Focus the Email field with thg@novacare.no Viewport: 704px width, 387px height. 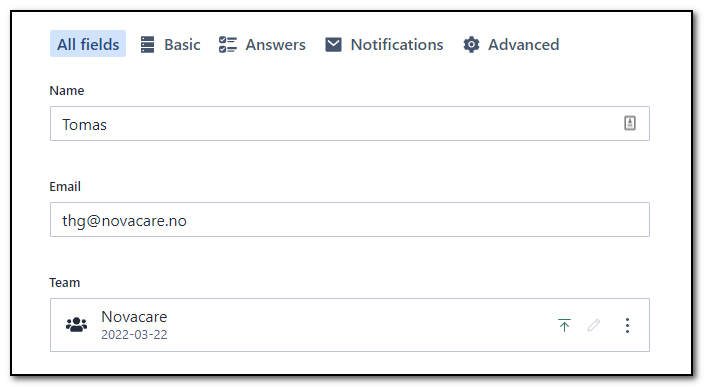[x=350, y=220]
